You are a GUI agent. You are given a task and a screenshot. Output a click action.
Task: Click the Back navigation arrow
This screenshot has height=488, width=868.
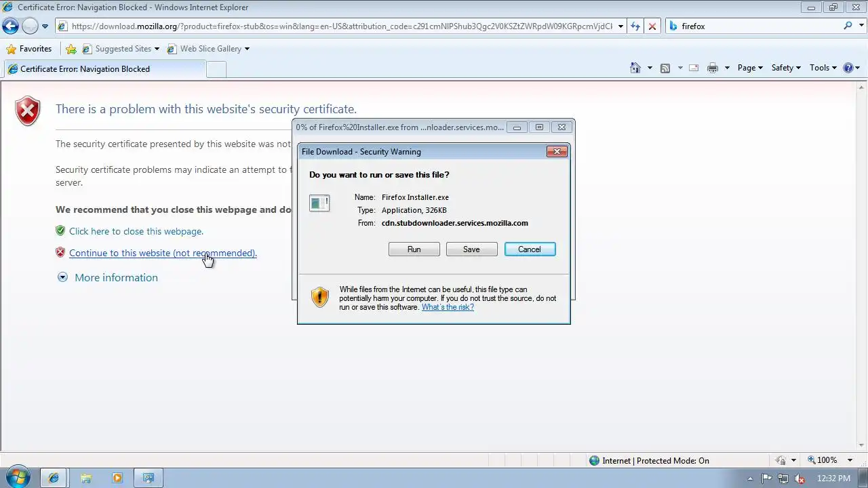click(x=10, y=26)
